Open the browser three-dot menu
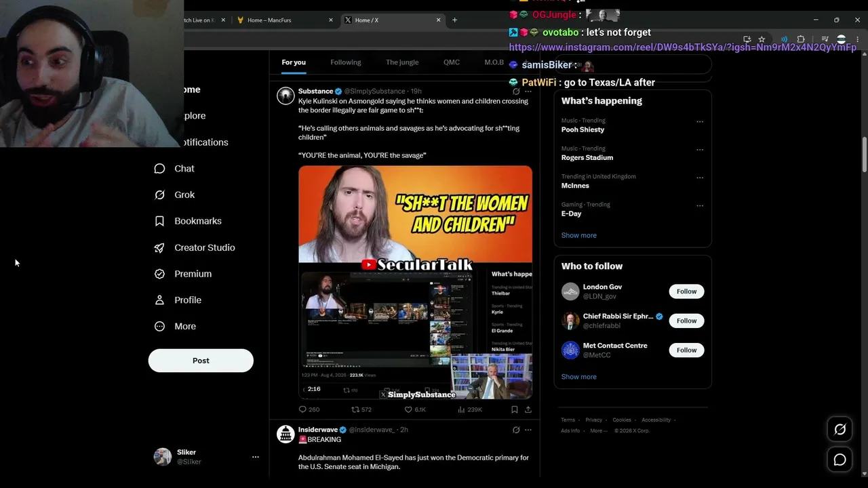Viewport: 868px width, 488px height. coord(858,39)
